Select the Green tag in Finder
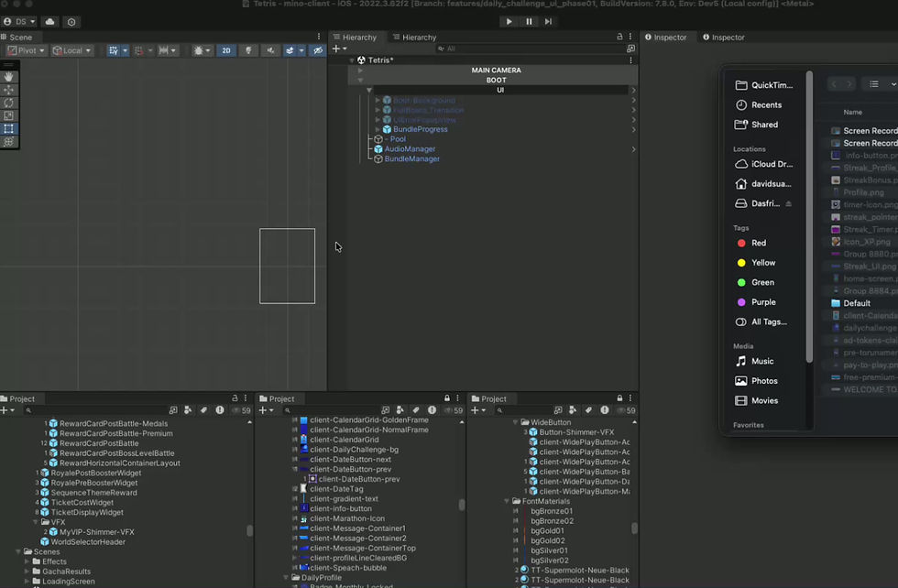898x588 pixels. tap(762, 282)
